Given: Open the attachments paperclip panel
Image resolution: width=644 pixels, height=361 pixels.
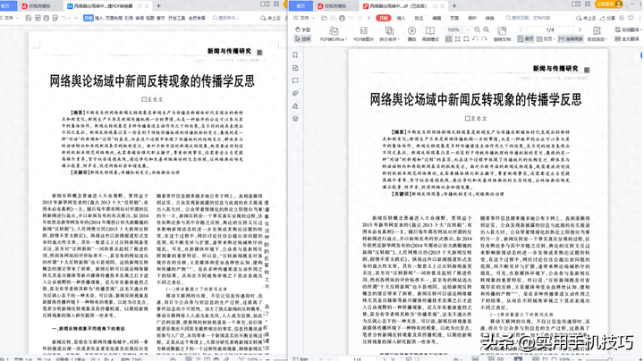Looking at the screenshot, I should tap(295, 94).
